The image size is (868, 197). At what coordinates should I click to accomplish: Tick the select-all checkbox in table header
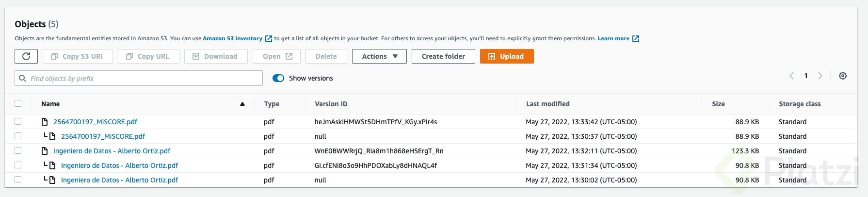(x=18, y=103)
